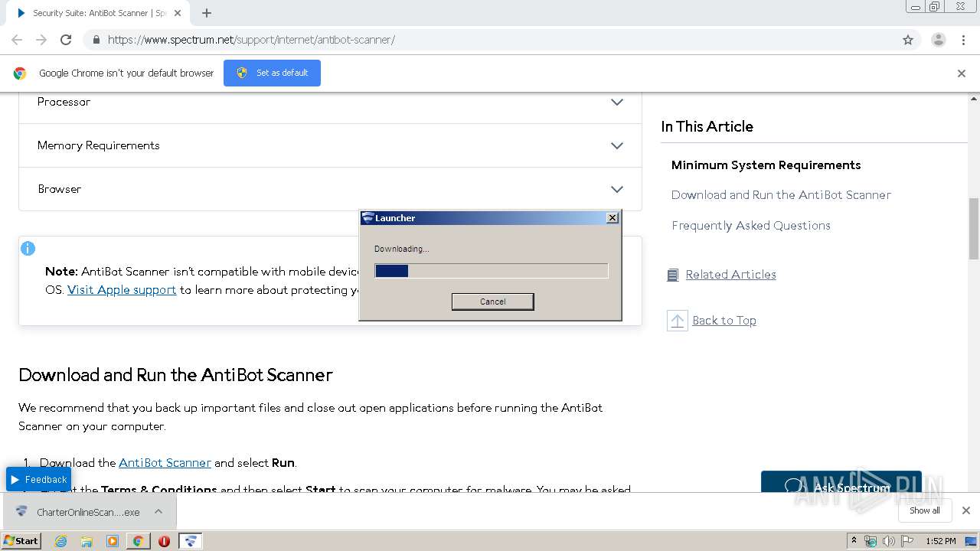Viewport: 980px width, 551px height.
Task: Open the Feedback tab
Action: [38, 480]
